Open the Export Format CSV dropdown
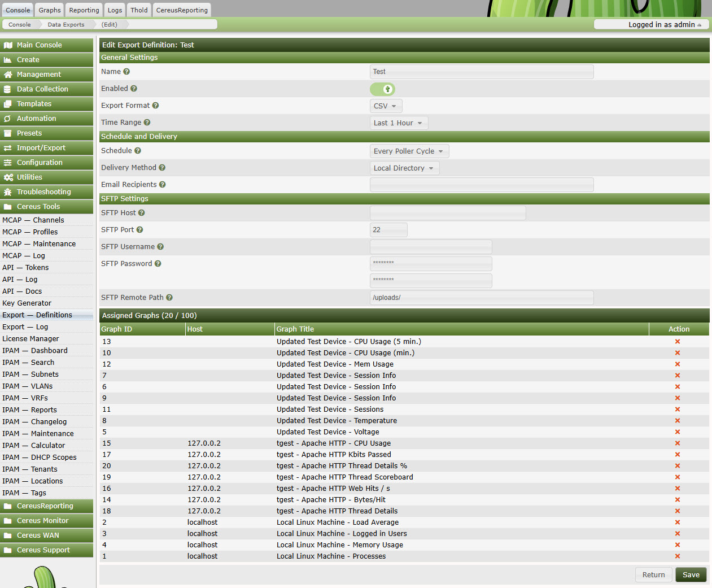Image resolution: width=712 pixels, height=588 pixels. [386, 106]
